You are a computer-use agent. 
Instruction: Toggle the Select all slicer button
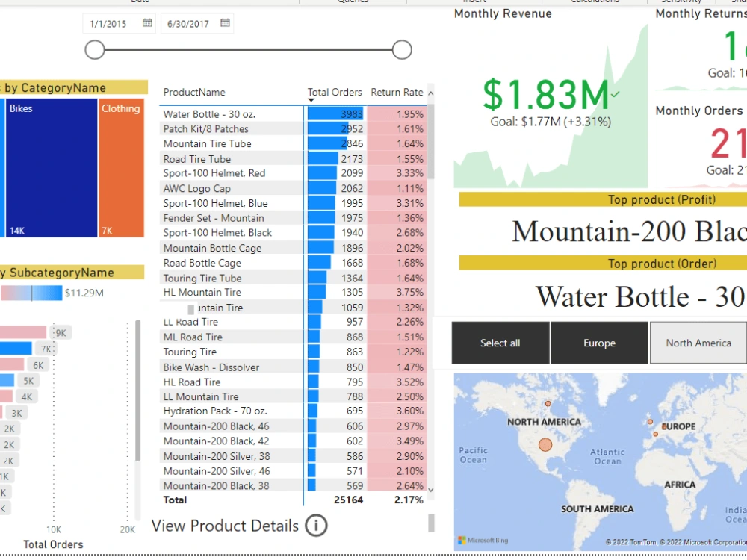tap(499, 343)
